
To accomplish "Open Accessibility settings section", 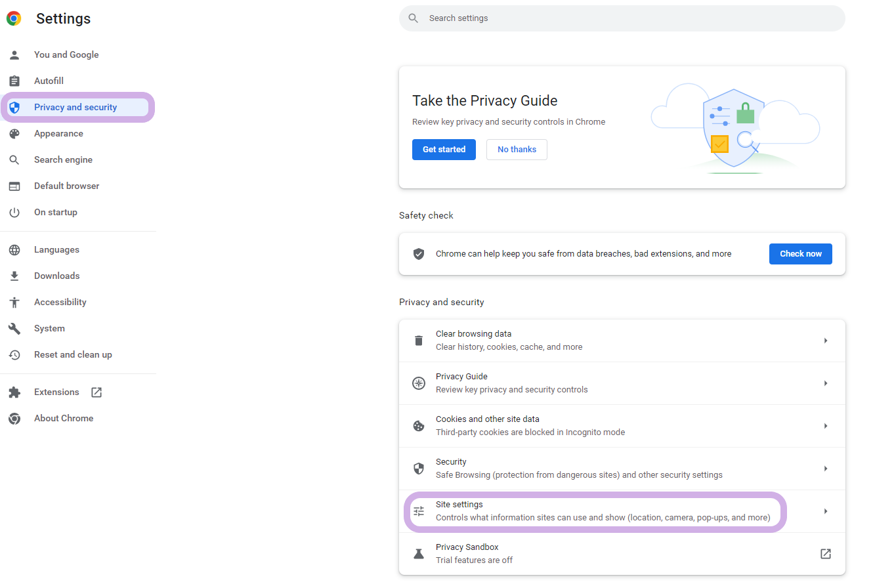I will 60,303.
